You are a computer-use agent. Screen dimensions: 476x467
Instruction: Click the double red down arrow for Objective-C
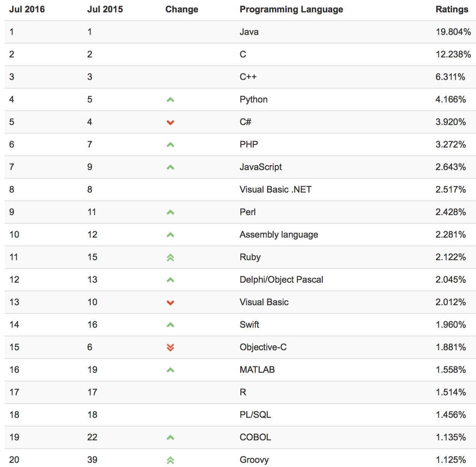[x=170, y=348]
